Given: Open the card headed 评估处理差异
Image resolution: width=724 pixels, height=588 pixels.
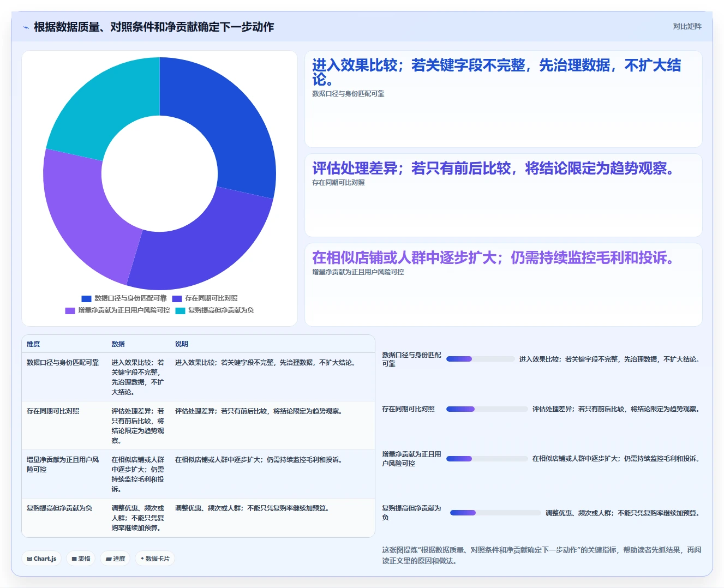Looking at the screenshot, I should click(503, 195).
